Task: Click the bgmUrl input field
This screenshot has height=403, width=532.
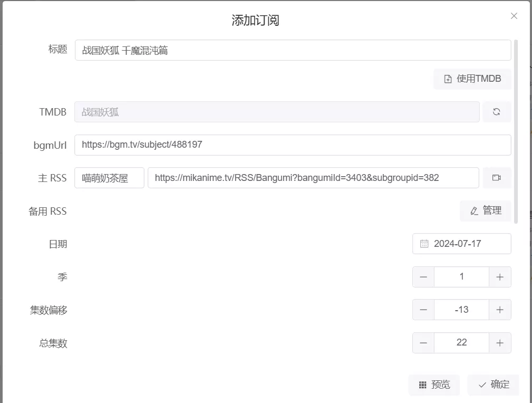Action: (x=293, y=145)
